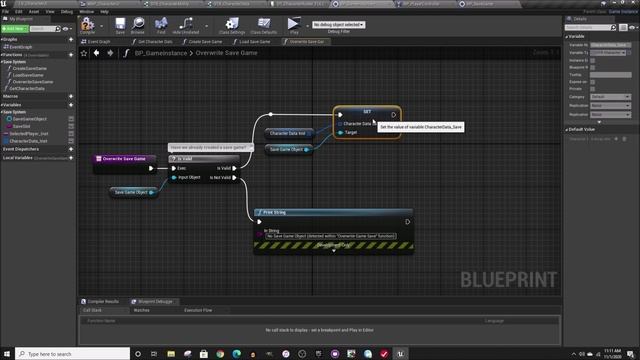
Task: Toggle the Private checkbox
Action: pyautogui.click(x=592, y=89)
